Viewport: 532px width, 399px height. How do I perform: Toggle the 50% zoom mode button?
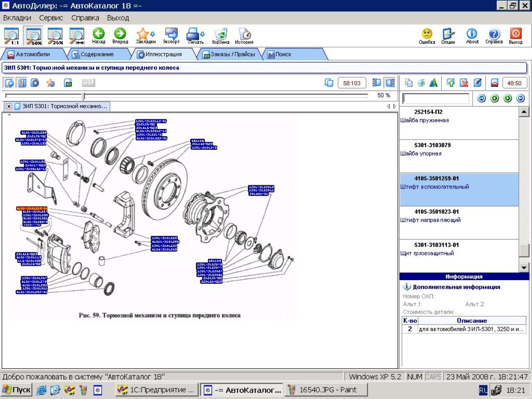click(x=34, y=36)
